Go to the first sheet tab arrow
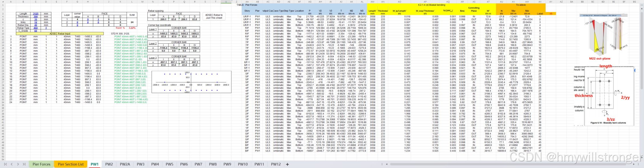 coord(5,164)
